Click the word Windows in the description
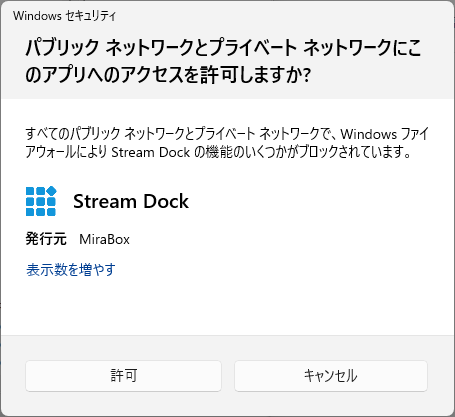Screen dimensions: 455x417 coord(368,134)
